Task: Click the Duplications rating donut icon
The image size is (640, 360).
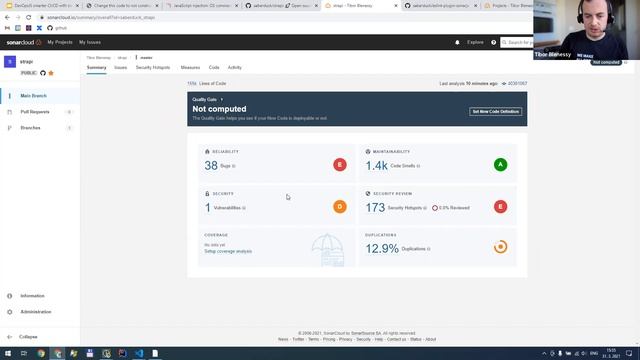Action: [500, 247]
